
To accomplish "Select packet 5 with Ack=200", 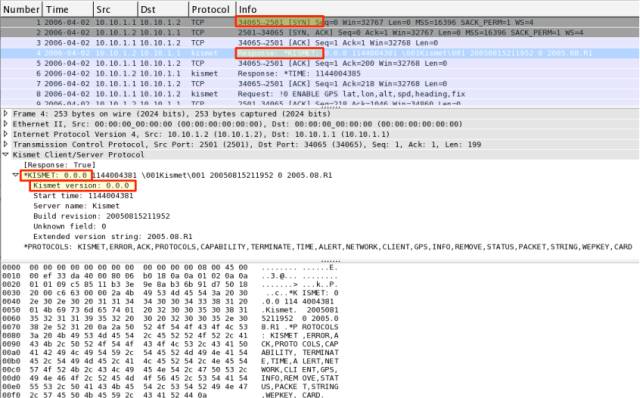I will pyautogui.click(x=320, y=63).
